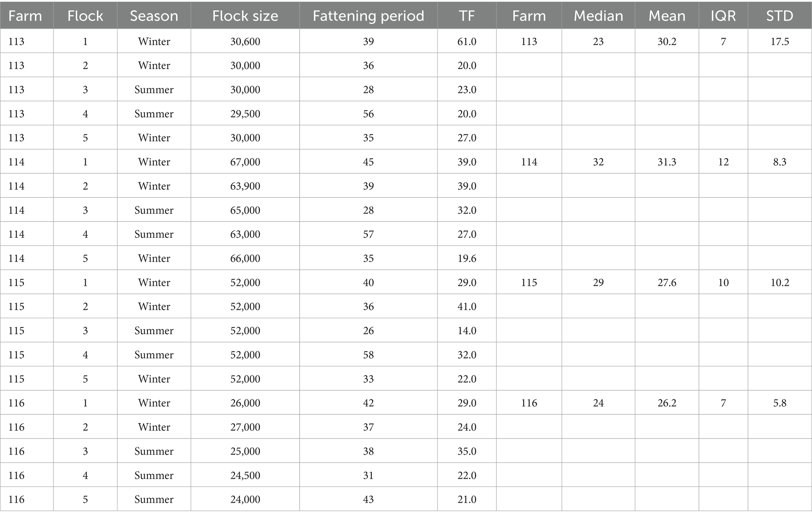Screen dimensions: 812x518
Task: Select the mean value 26.2
Action: pyautogui.click(x=667, y=403)
